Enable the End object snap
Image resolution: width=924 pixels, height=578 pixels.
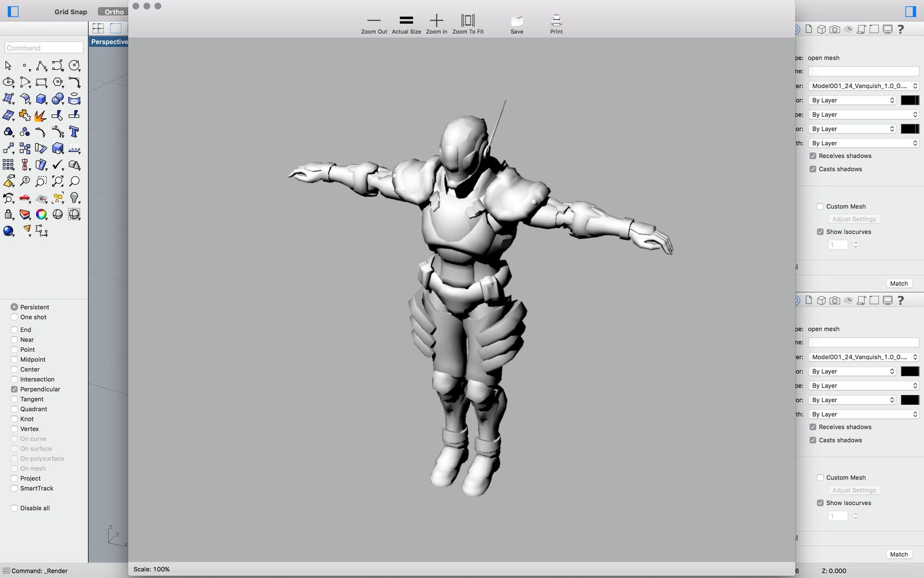15,330
